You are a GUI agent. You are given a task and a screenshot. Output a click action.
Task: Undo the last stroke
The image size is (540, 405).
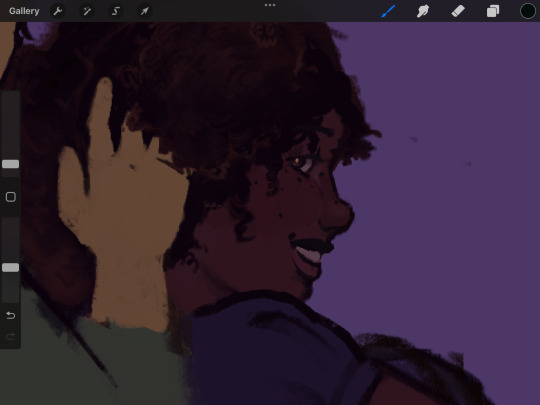click(x=11, y=315)
